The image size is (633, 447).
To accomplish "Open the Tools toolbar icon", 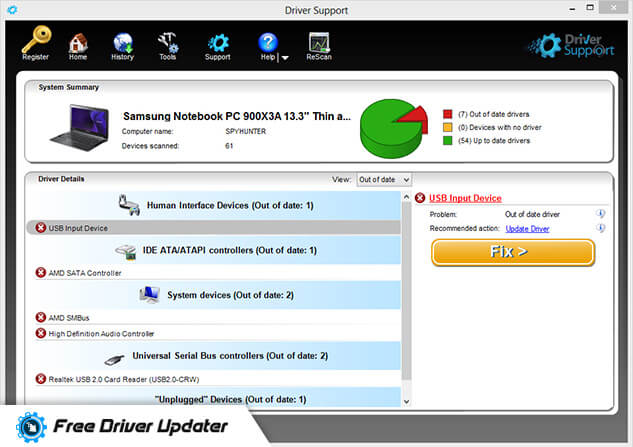I will pyautogui.click(x=168, y=46).
